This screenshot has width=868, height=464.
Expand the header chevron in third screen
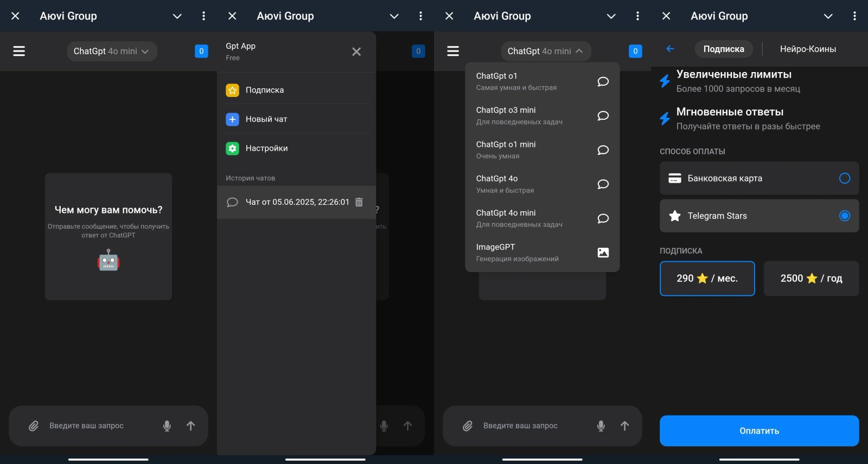pyautogui.click(x=611, y=16)
